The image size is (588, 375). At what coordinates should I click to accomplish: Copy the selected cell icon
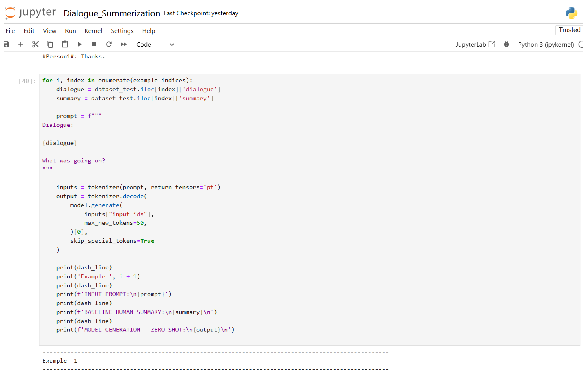[x=50, y=44]
